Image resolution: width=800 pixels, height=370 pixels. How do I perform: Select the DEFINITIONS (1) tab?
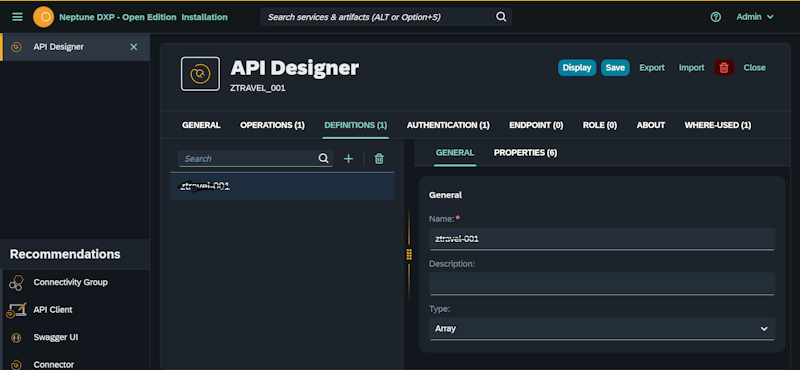(356, 125)
